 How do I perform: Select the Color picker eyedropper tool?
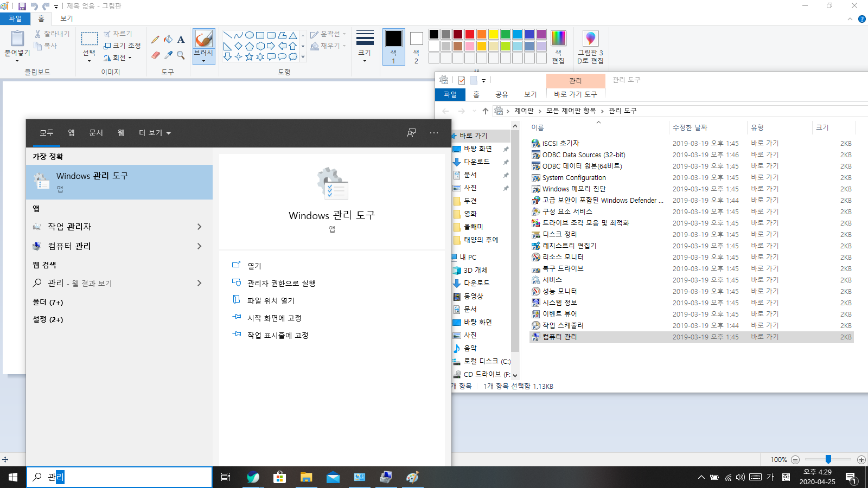[x=168, y=55]
